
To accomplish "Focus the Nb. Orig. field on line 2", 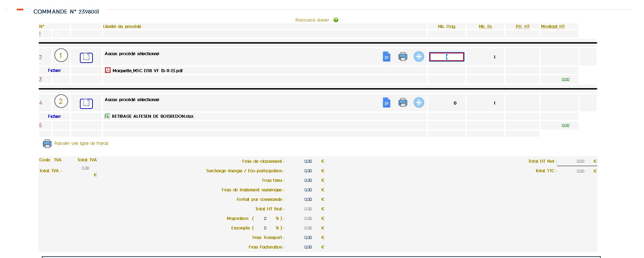I will coord(446,57).
